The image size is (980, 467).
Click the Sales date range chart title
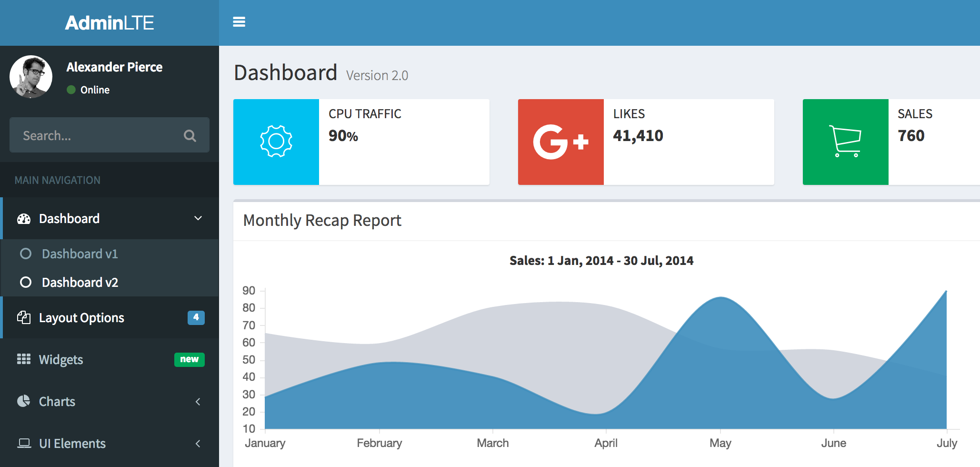601,261
